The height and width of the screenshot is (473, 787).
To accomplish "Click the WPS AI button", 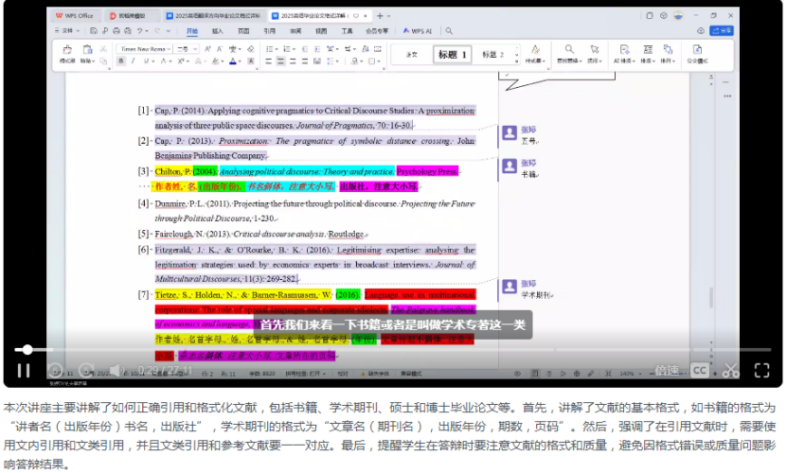I will 417,31.
